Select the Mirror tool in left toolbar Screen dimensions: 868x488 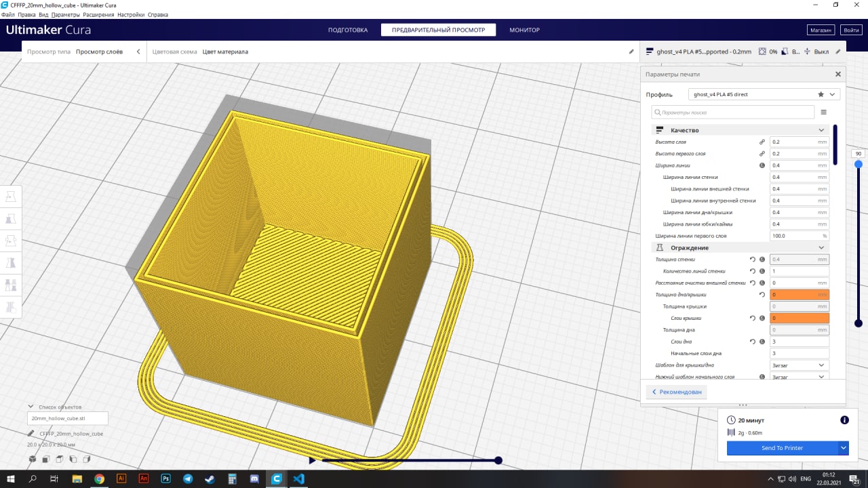click(11, 263)
